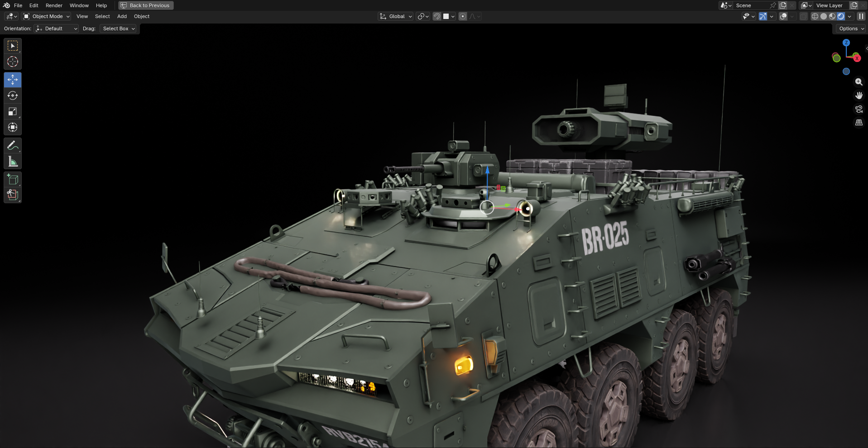The image size is (868, 448).
Task: Click the Back to Previous button
Action: click(146, 5)
